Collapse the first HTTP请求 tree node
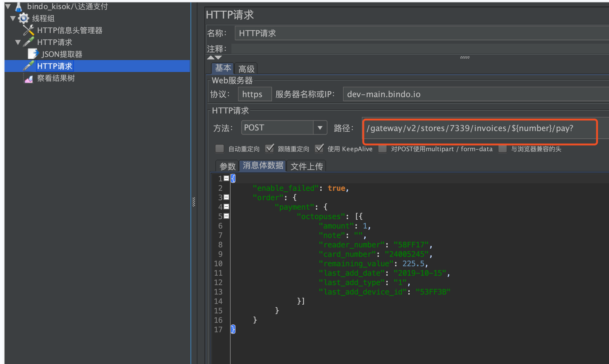This screenshot has height=364, width=609. click(x=18, y=42)
